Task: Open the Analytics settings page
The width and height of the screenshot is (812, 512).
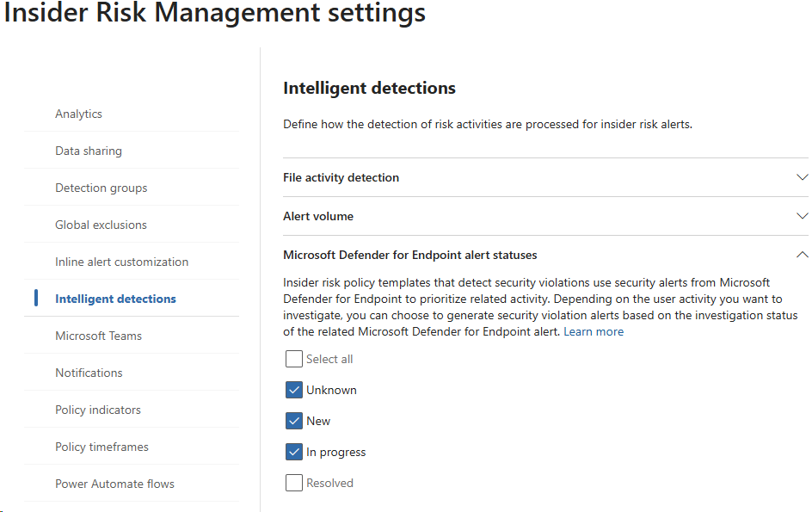Action: click(x=78, y=114)
